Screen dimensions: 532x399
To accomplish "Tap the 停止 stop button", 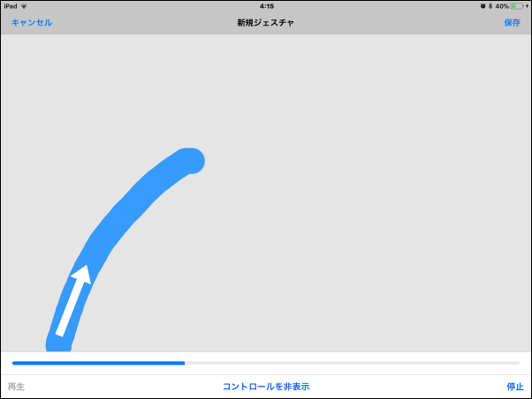I will click(x=515, y=387).
